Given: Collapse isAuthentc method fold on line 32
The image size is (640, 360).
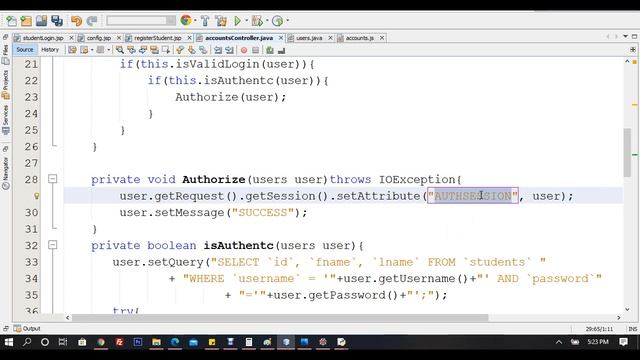Looking at the screenshot, I should (52, 245).
